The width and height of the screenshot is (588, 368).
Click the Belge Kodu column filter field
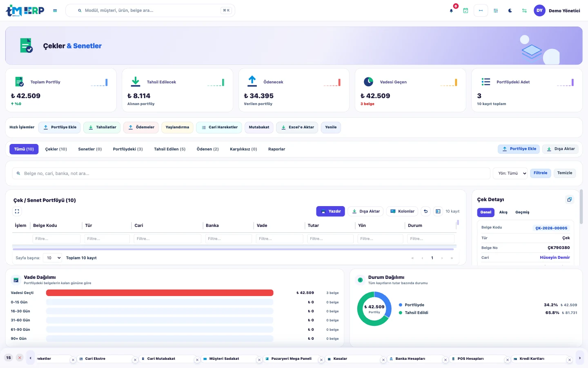tap(56, 239)
